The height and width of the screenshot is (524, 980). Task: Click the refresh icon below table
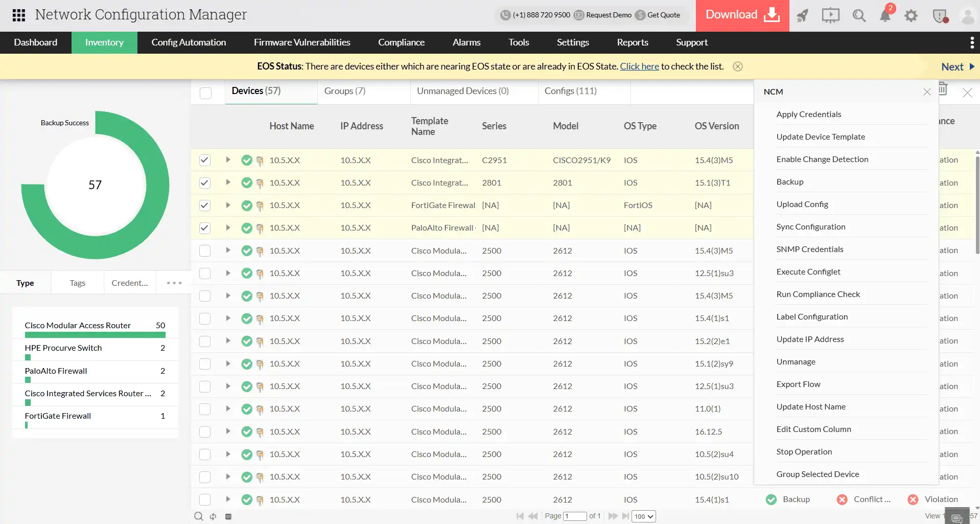pos(213,516)
